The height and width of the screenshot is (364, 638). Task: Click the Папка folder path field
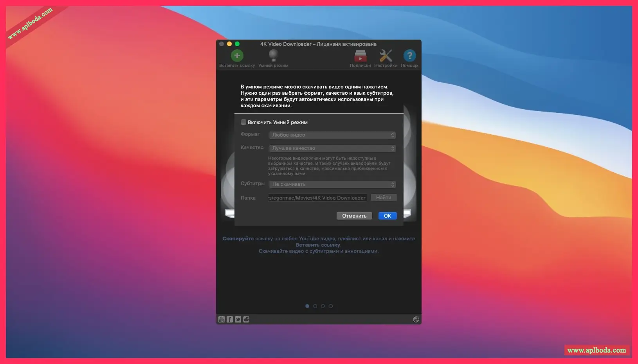coord(317,198)
